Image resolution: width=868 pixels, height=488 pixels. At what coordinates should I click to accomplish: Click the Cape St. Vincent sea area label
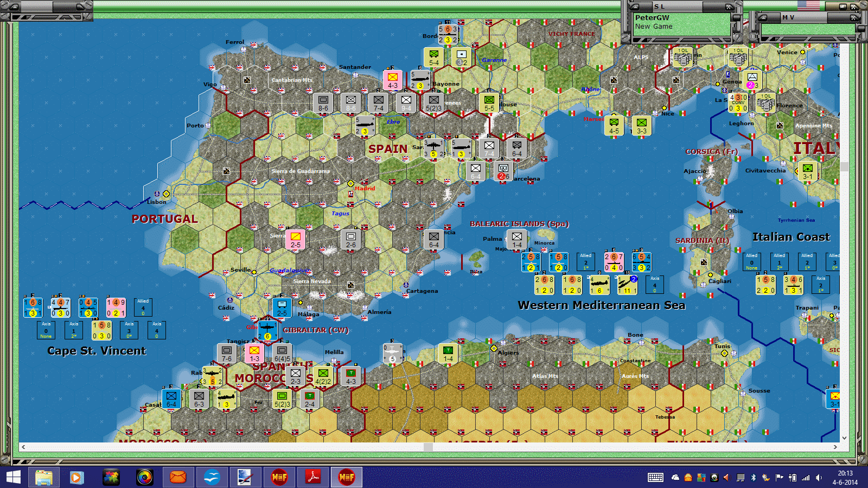[x=97, y=351]
